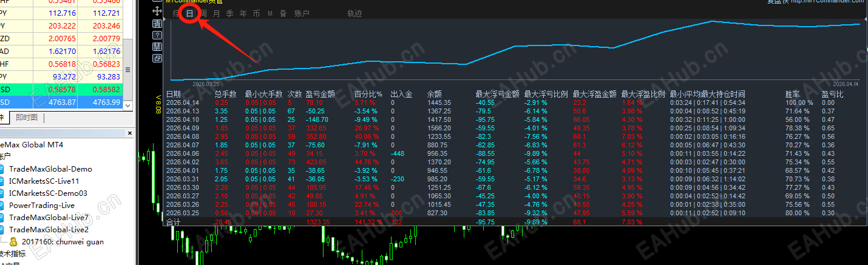Open the M tab
This screenshot has width=868, height=265.
[x=270, y=13]
